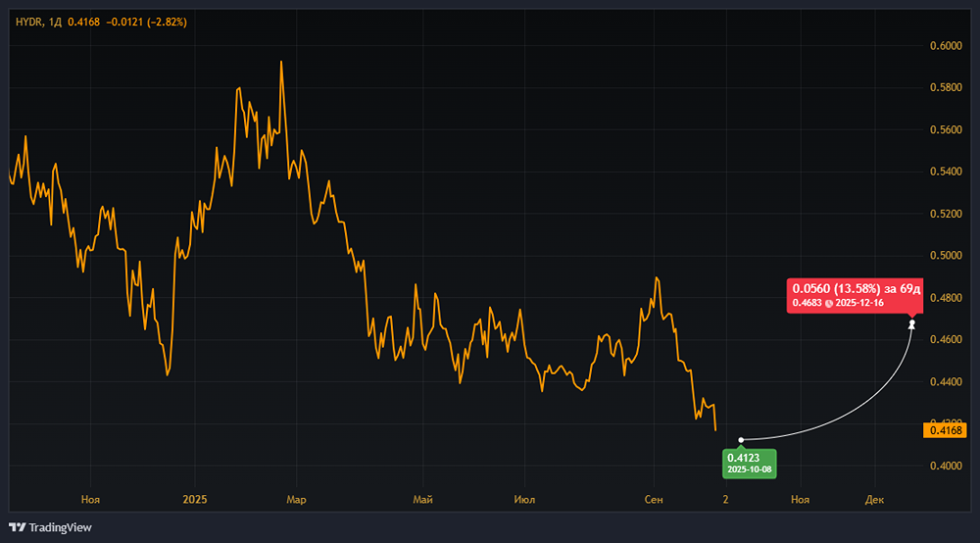Click the 0.6000 price axis label
The height and width of the screenshot is (543, 980).
tap(946, 46)
